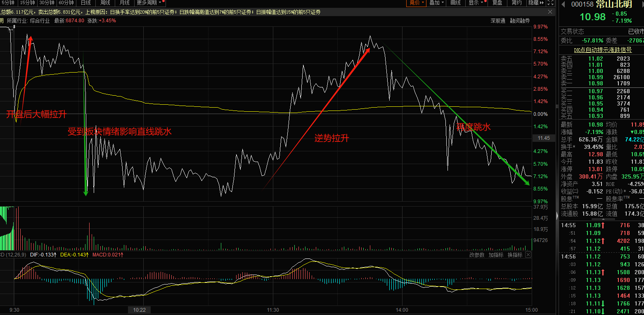
Task: Select 买四 price 10.94
Action: click(x=596, y=110)
